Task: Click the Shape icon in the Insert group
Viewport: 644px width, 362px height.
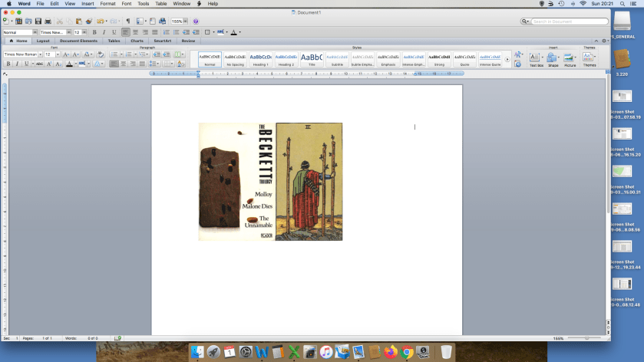Action: point(553,58)
